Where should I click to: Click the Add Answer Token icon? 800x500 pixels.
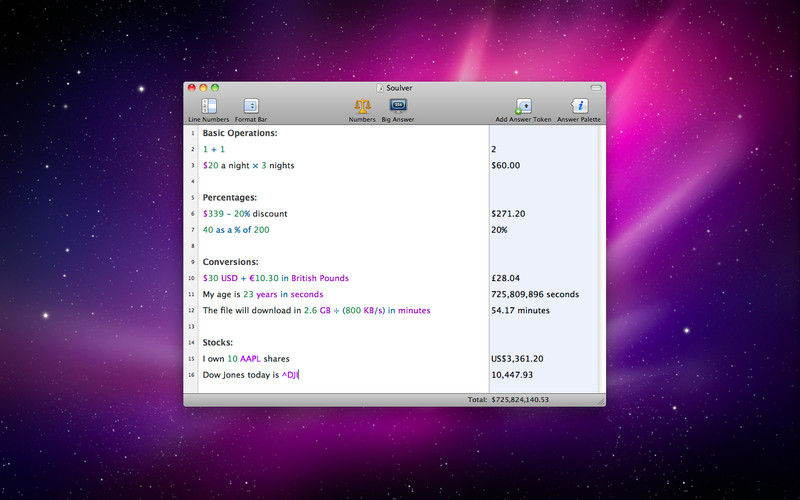(523, 106)
